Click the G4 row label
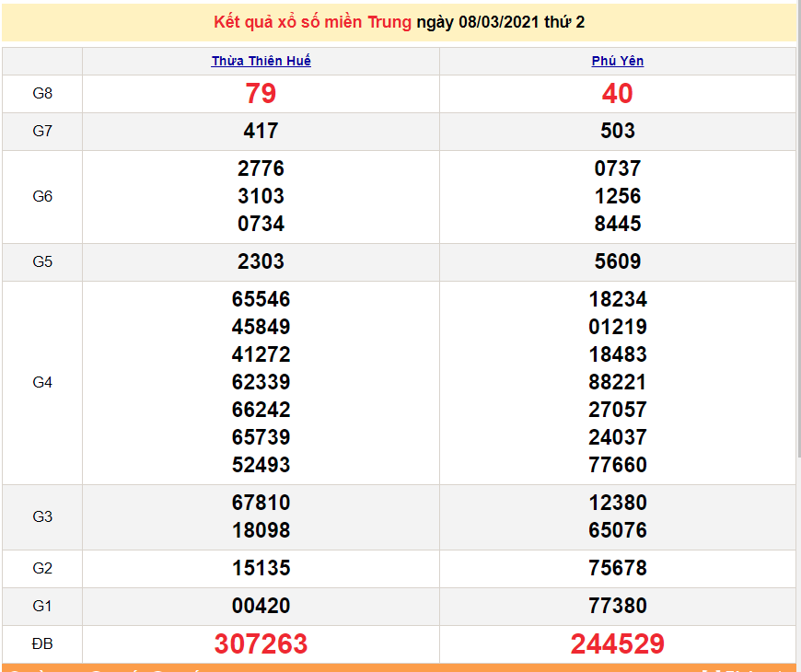801x672 pixels. coord(42,382)
